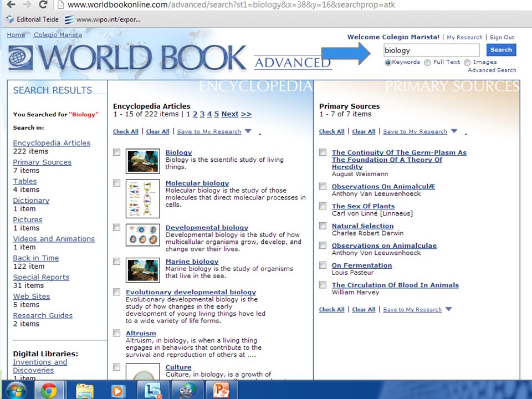Open the PowerPoint taskbar icon
This screenshot has width=532, height=399.
221,390
